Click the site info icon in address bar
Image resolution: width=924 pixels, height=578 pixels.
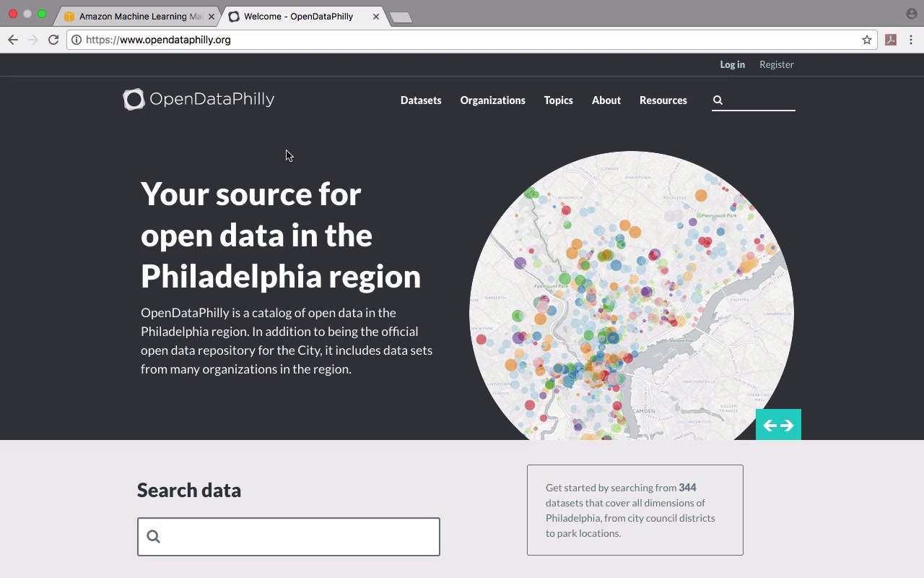tap(77, 40)
